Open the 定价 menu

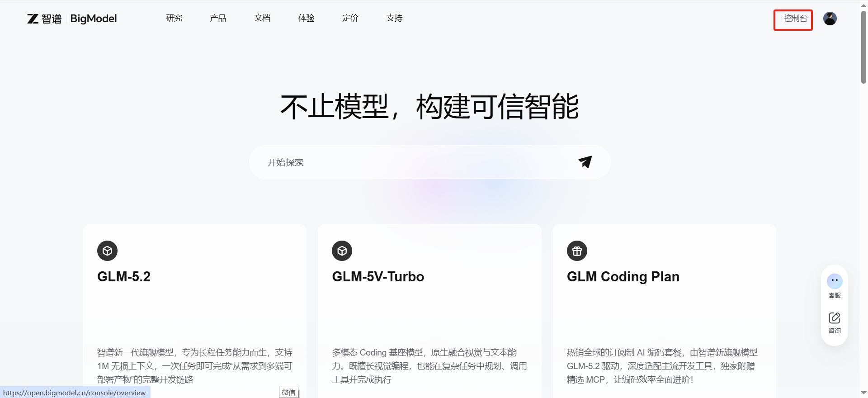(350, 18)
